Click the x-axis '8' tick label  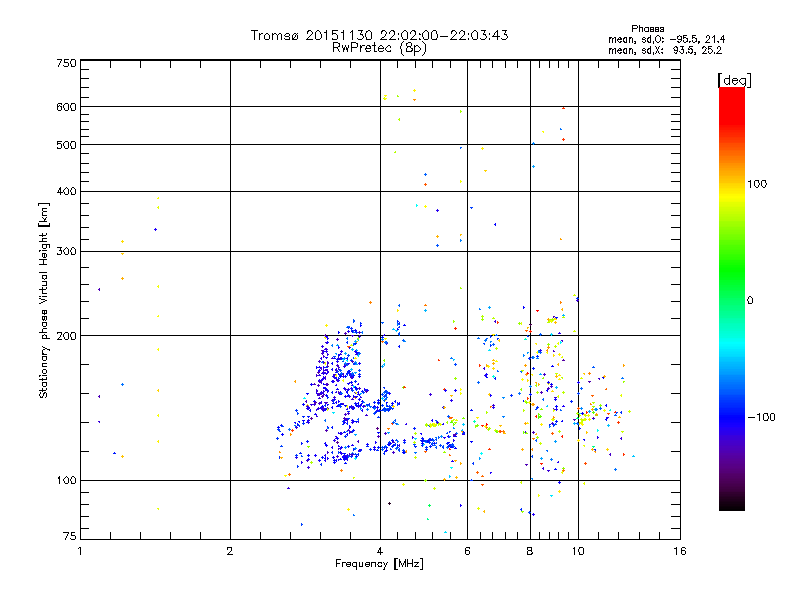tap(530, 551)
